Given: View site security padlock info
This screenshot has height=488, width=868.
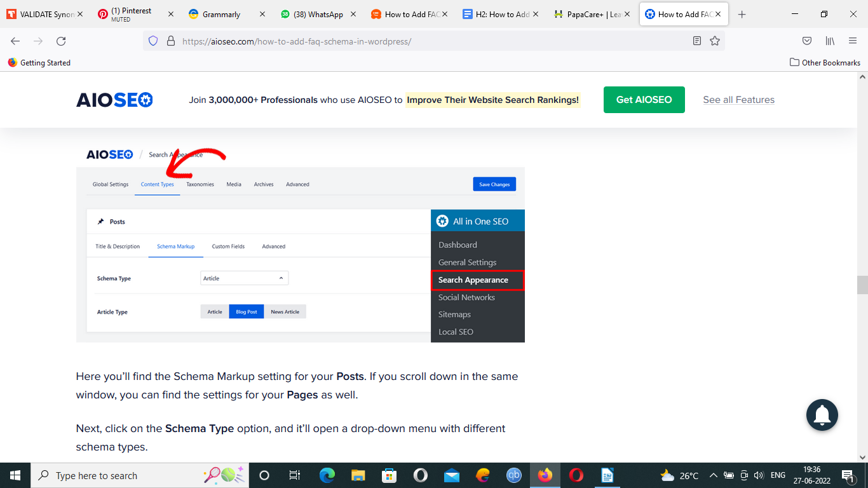Looking at the screenshot, I should coord(170,41).
